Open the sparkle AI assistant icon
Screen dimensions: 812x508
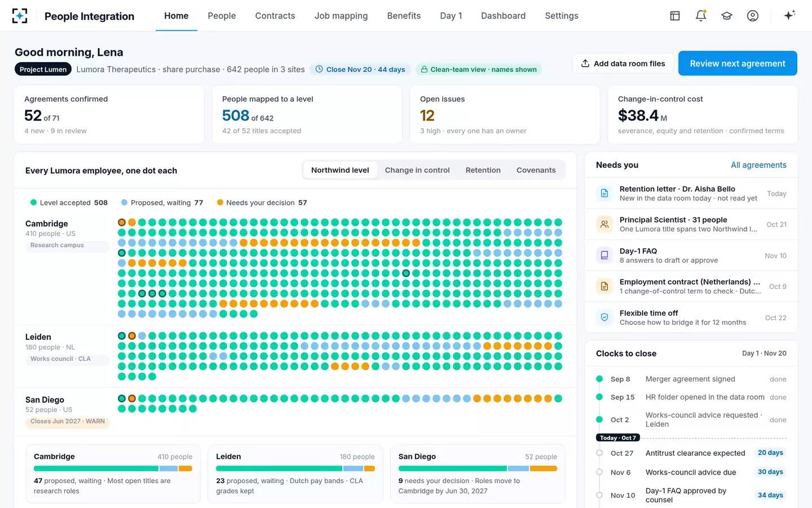[789, 15]
